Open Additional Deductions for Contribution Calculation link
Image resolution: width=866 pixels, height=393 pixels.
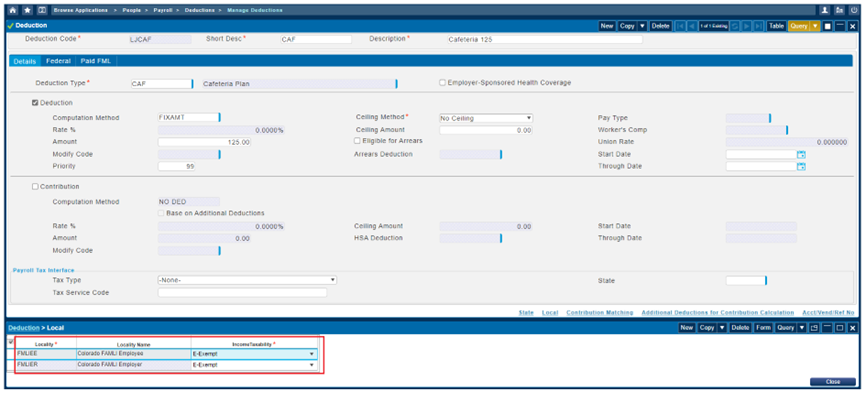(717, 313)
